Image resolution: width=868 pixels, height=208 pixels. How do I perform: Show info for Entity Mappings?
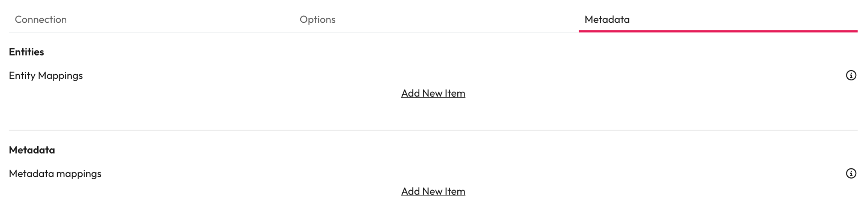coord(851,75)
